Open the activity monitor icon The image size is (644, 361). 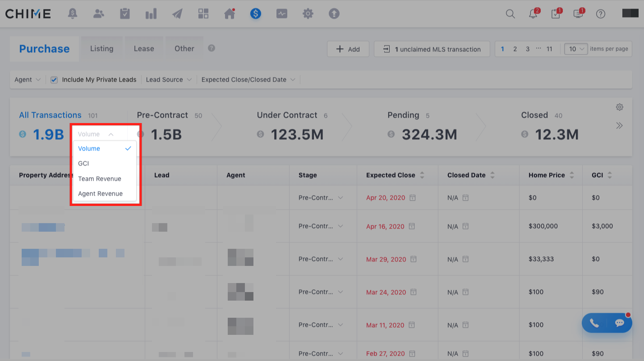282,14
